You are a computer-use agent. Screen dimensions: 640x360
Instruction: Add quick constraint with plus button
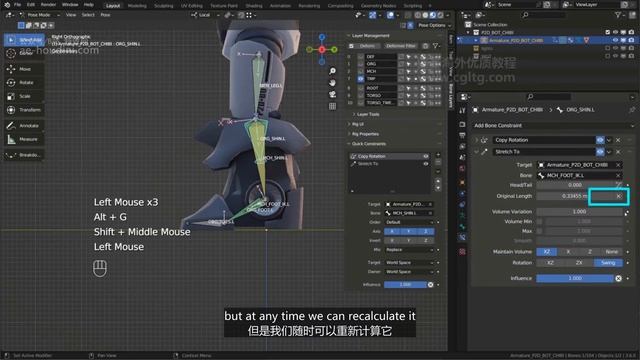(x=438, y=155)
